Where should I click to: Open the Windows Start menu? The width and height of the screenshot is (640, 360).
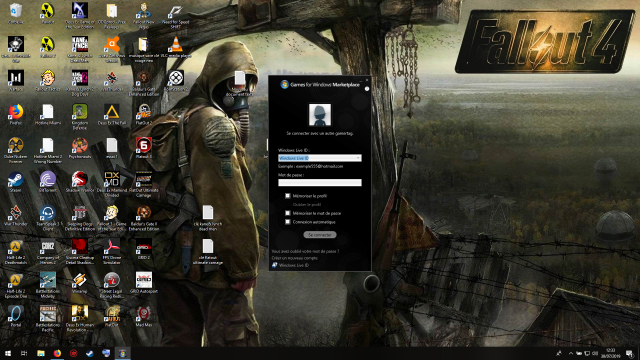(x=8, y=353)
